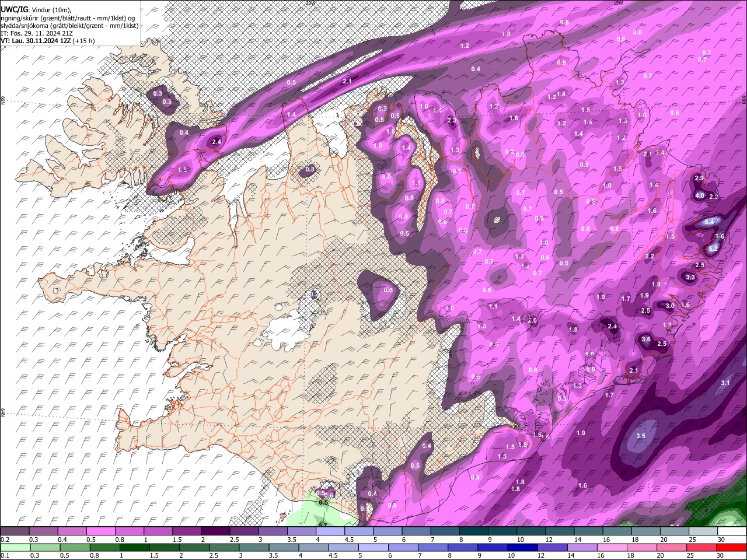Click the 5.4 precipitation value on the map

(x=710, y=222)
